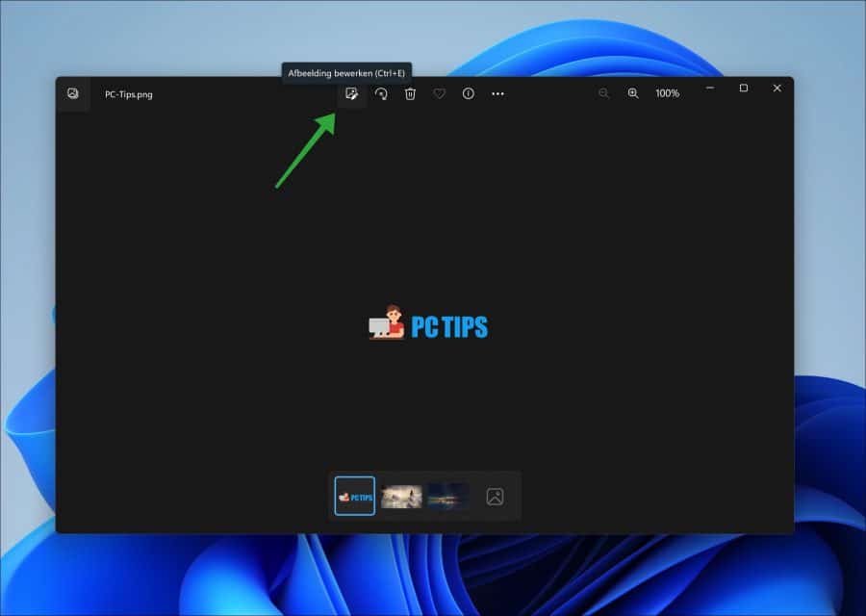
Task: Show file info with the info icon
Action: (469, 94)
